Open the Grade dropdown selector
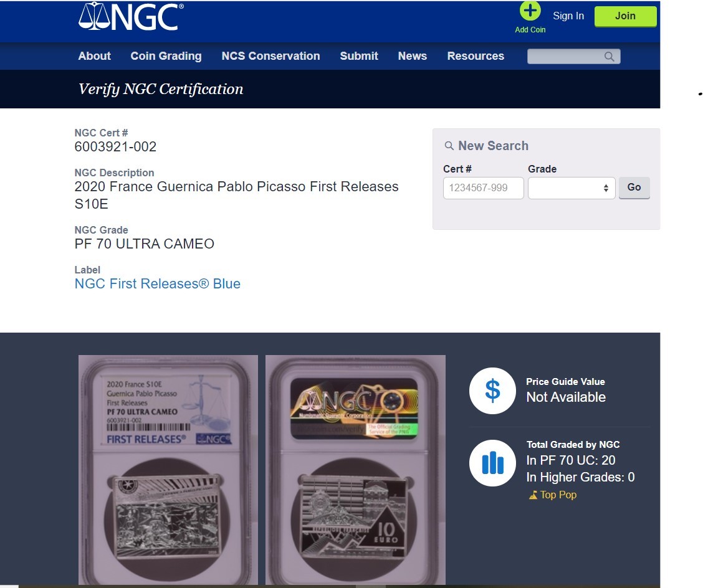This screenshot has height=588, width=703. (x=571, y=188)
